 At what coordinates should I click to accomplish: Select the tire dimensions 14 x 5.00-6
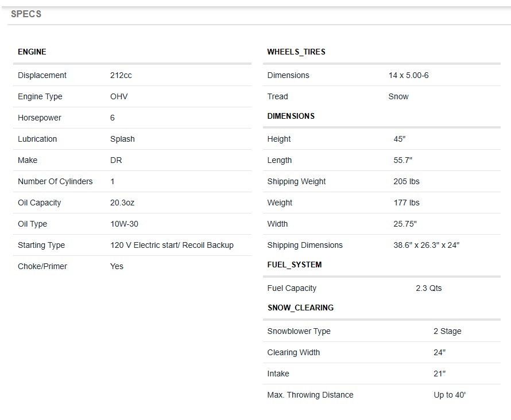408,75
